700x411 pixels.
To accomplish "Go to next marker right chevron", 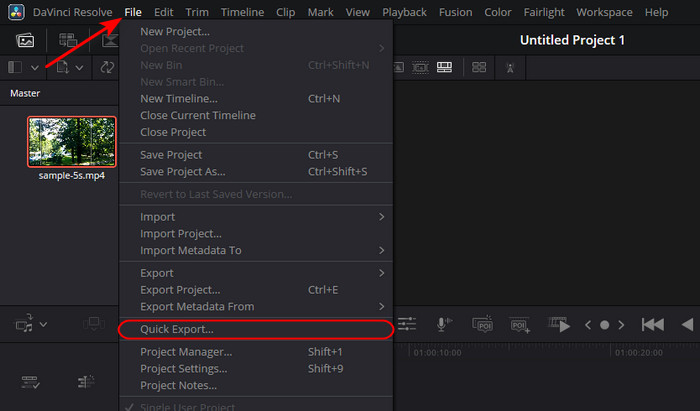I will click(621, 325).
